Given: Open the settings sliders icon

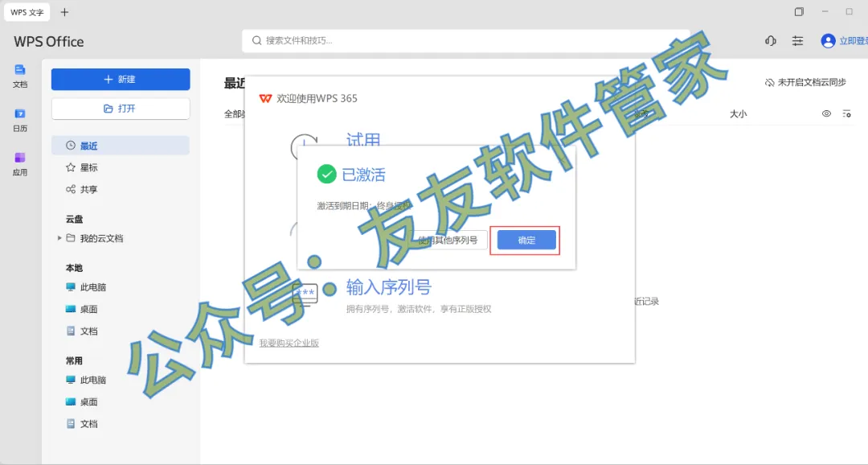Looking at the screenshot, I should pyautogui.click(x=798, y=41).
